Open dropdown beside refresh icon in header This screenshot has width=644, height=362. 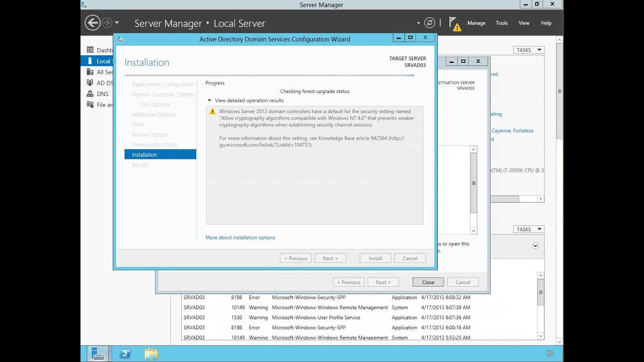point(419,23)
